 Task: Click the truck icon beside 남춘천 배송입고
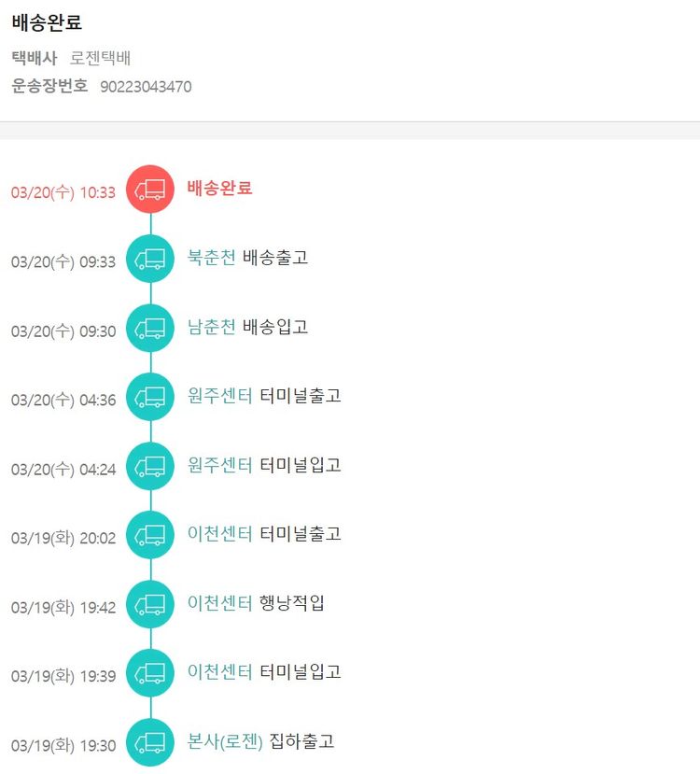click(x=150, y=328)
